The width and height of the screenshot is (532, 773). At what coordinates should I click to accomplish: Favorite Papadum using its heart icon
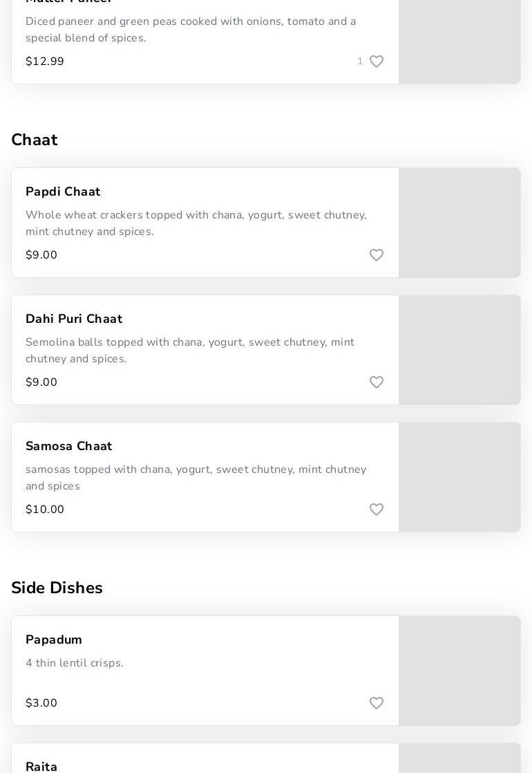click(x=377, y=703)
